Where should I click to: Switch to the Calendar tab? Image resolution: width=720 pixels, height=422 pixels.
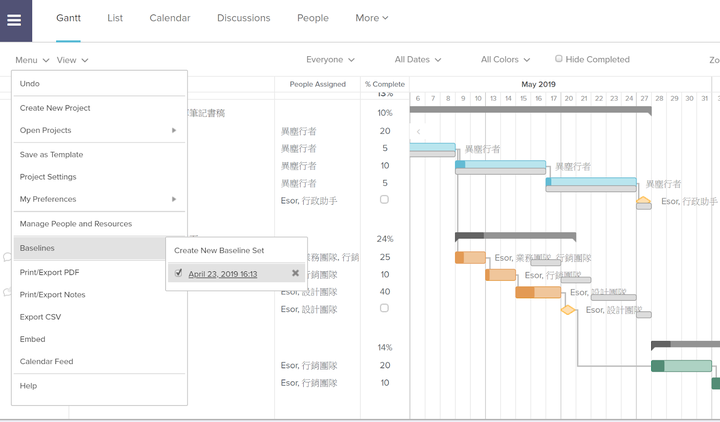(x=169, y=18)
